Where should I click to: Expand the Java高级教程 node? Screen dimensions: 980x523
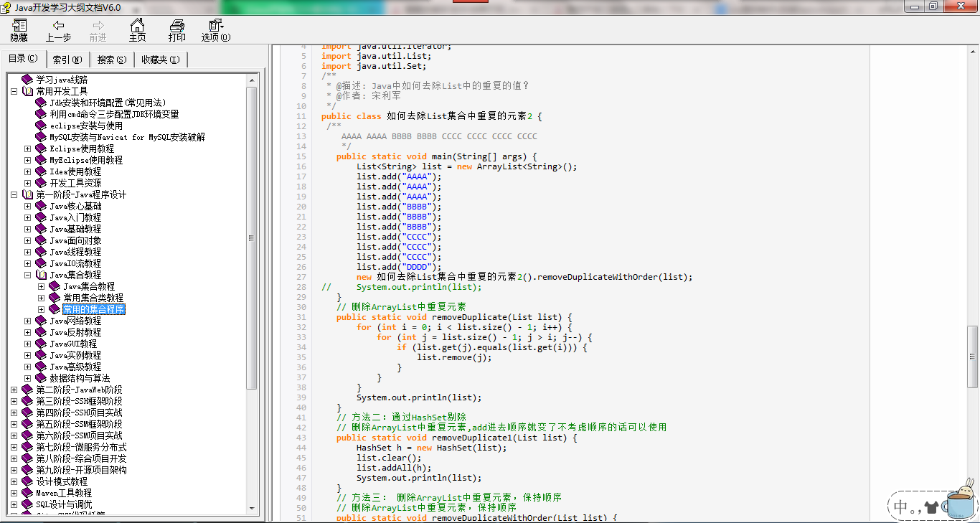click(27, 367)
